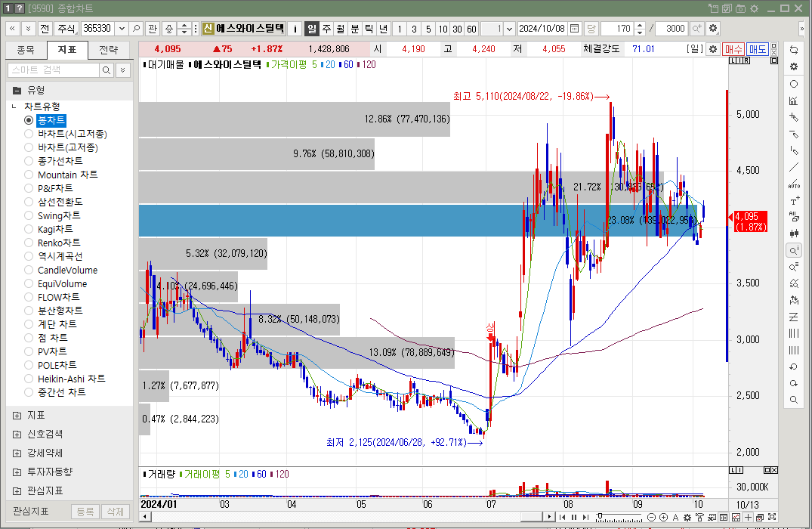Screen dimensions: 812x529
Task: Skip to the last bar button
Action: coord(585,517)
